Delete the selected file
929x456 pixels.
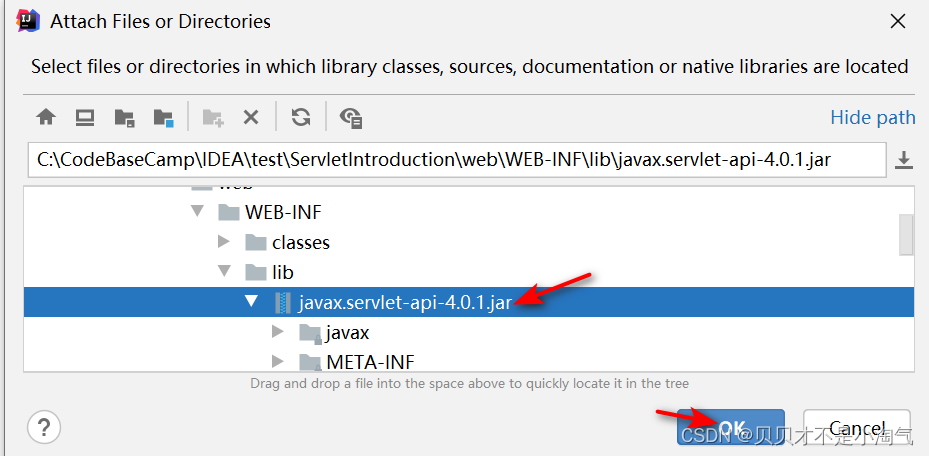click(x=251, y=118)
